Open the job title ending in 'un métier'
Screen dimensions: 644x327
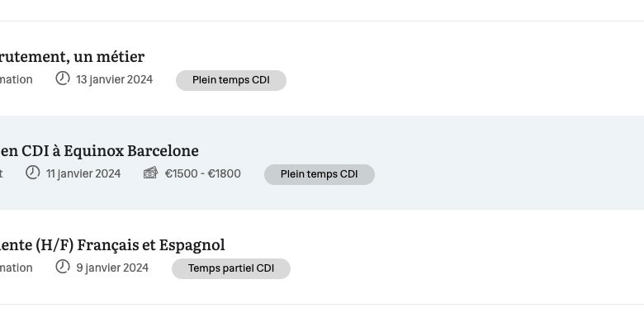click(x=73, y=57)
